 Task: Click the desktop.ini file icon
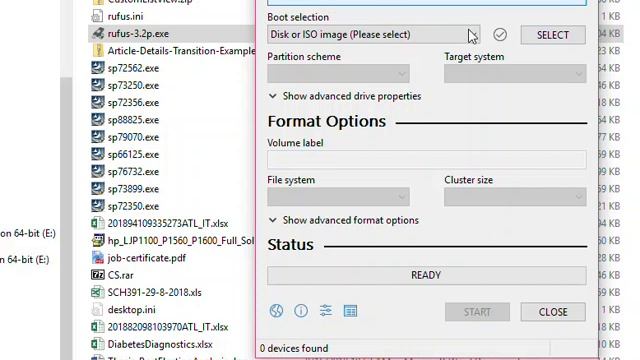[x=98, y=309]
